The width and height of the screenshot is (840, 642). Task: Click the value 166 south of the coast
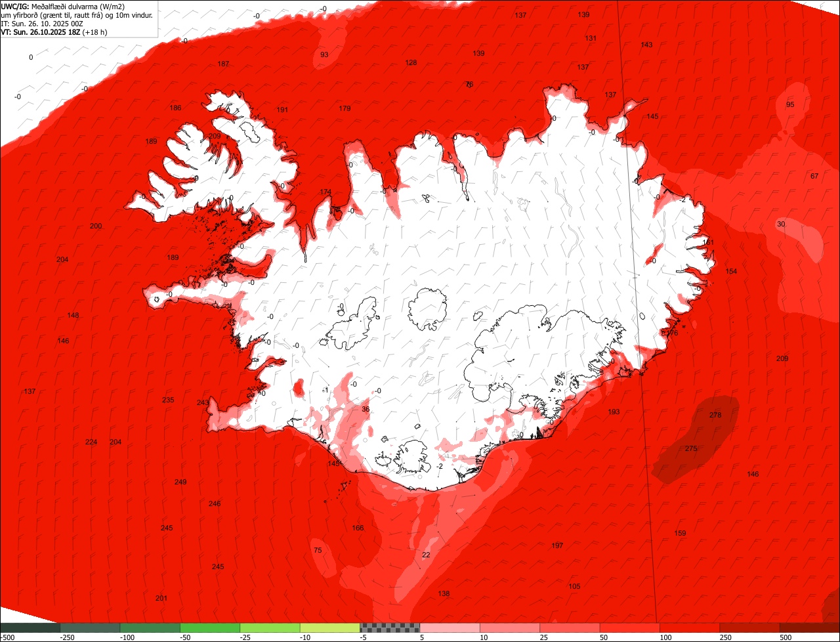tap(358, 528)
